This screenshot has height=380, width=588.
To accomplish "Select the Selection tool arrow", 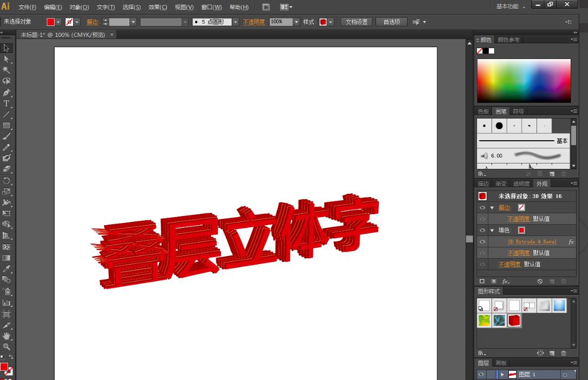I will click(x=7, y=48).
